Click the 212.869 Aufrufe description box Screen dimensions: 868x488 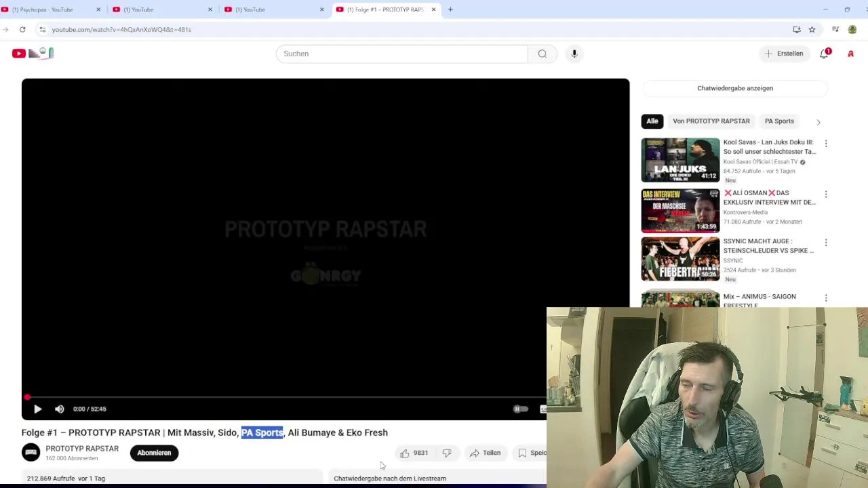point(172,479)
